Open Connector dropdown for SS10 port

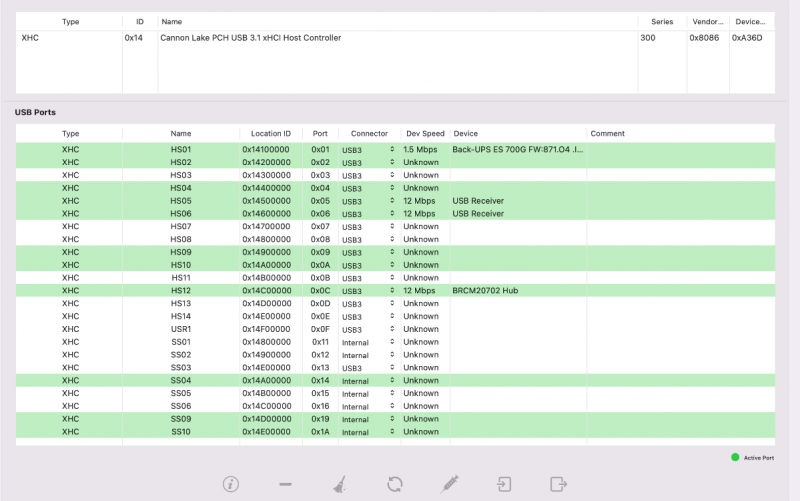click(x=367, y=432)
